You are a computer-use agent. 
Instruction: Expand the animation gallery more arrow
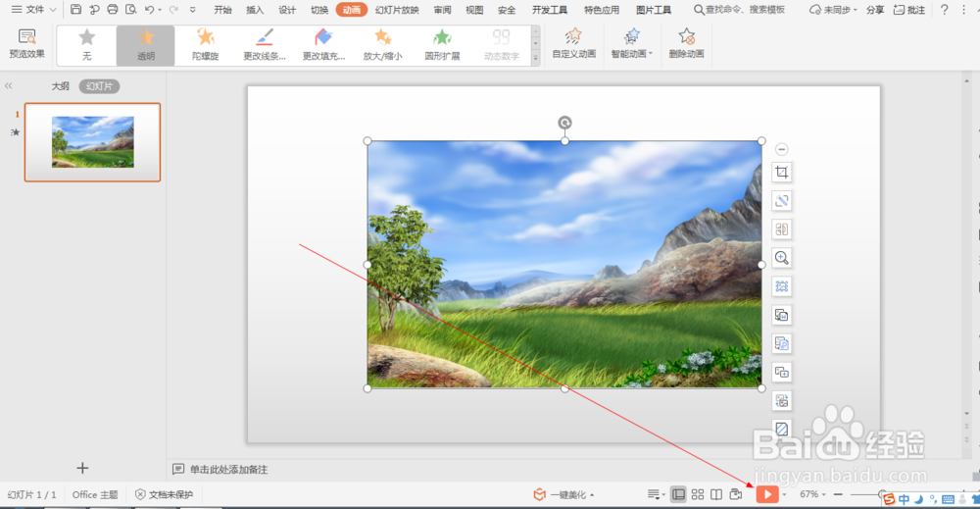tap(536, 58)
